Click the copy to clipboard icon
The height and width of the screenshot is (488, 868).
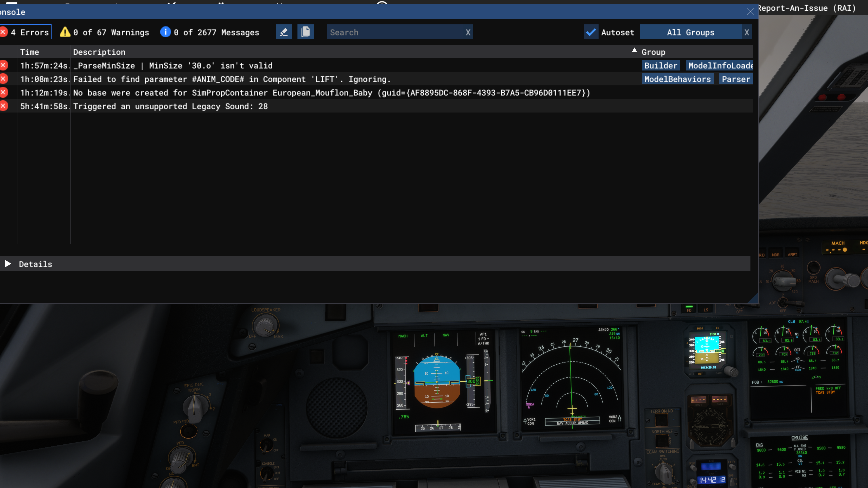click(x=305, y=32)
